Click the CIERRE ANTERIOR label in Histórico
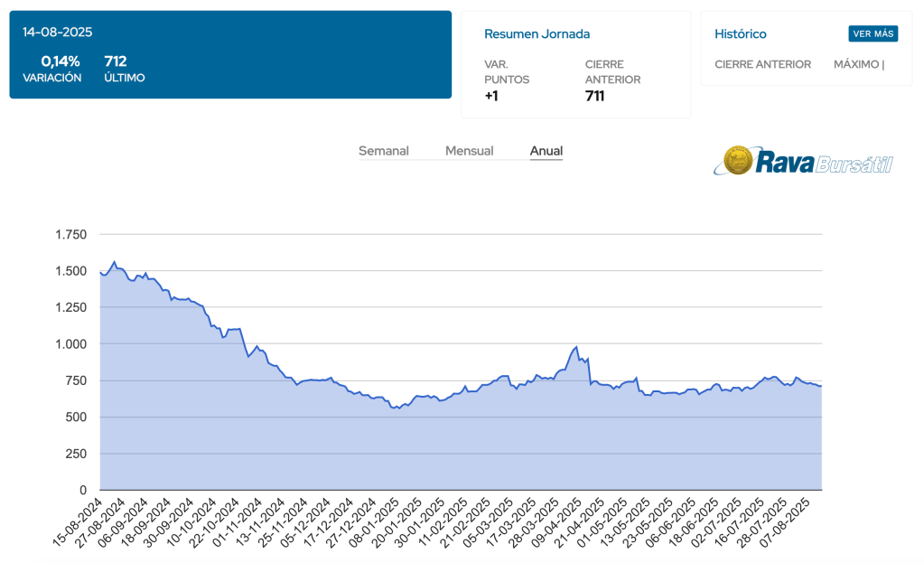 pos(762,64)
